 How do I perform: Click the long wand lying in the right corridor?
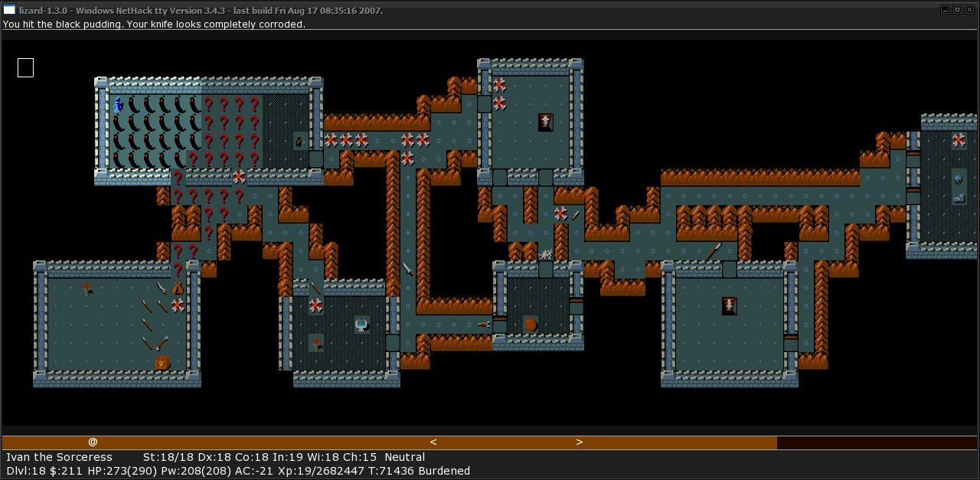pyautogui.click(x=714, y=251)
